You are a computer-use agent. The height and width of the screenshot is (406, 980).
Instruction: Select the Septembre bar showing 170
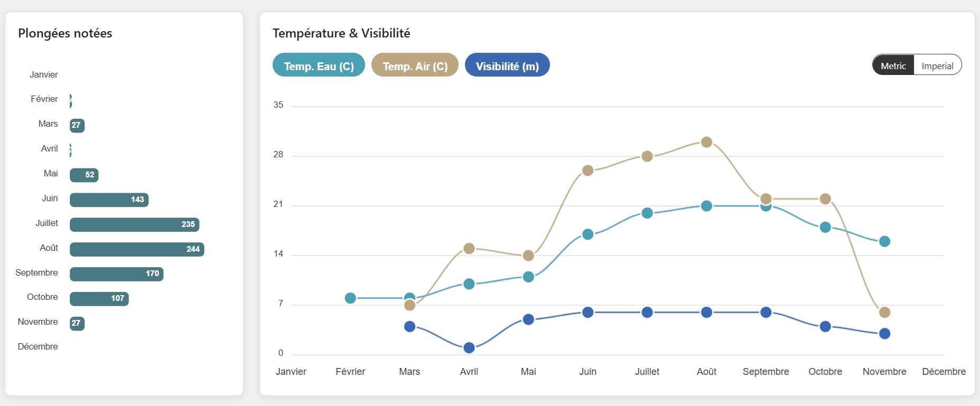click(x=116, y=273)
